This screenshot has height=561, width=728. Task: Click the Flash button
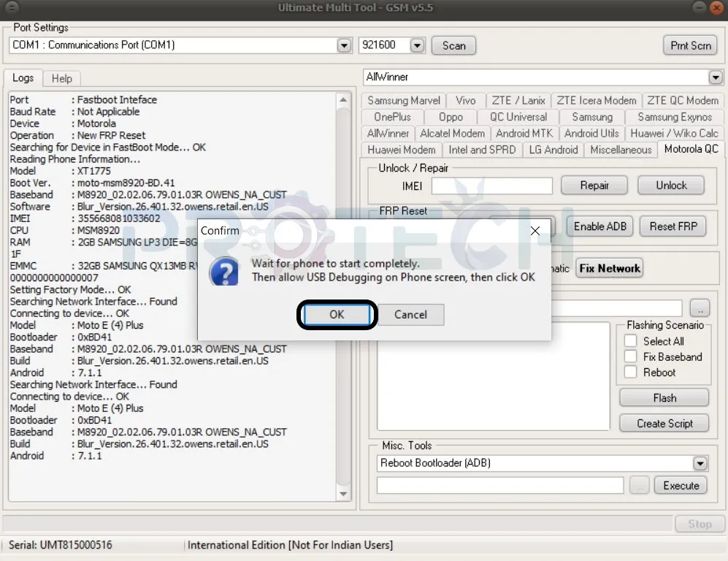click(x=664, y=398)
